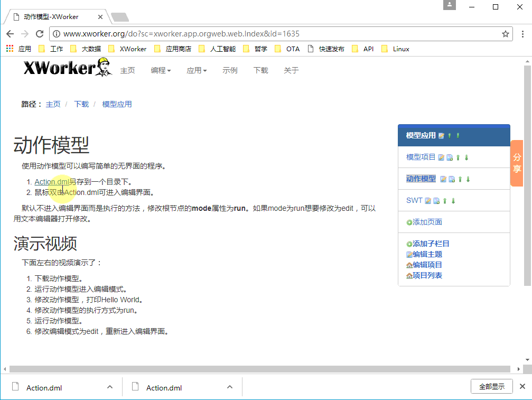Move 动作模型 up with green arrow
This screenshot has width=532, height=400.
pyautogui.click(x=460, y=179)
